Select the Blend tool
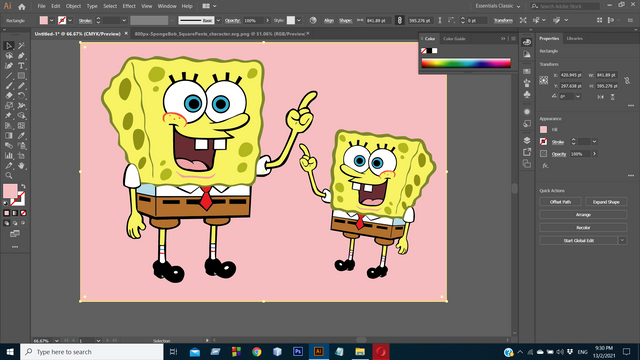 pyautogui.click(x=9, y=146)
